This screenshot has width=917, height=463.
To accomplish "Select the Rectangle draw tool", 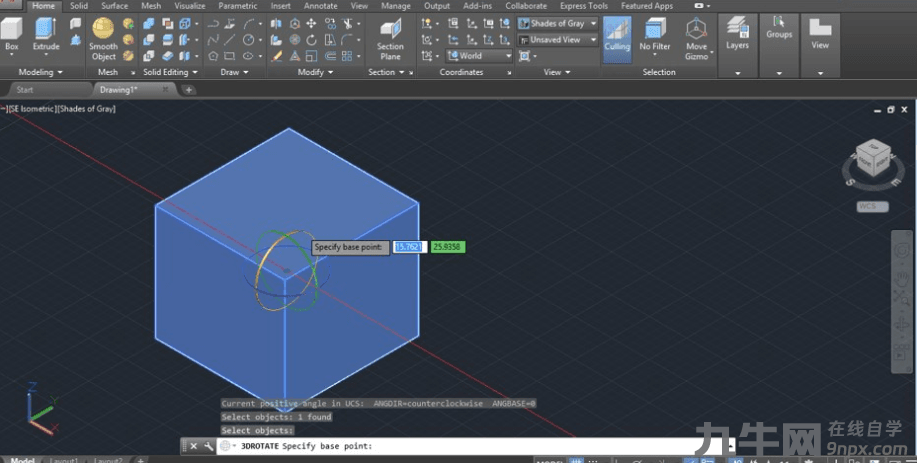I will tap(230, 56).
